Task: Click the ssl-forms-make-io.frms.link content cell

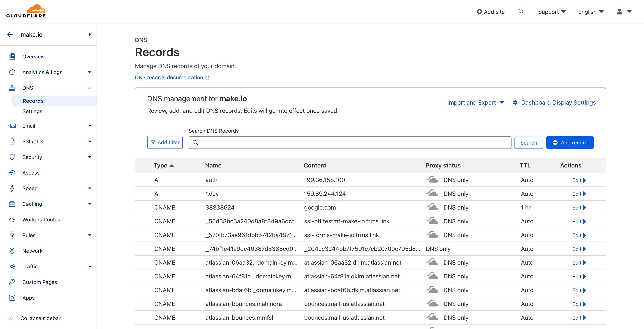Action: (x=341, y=235)
